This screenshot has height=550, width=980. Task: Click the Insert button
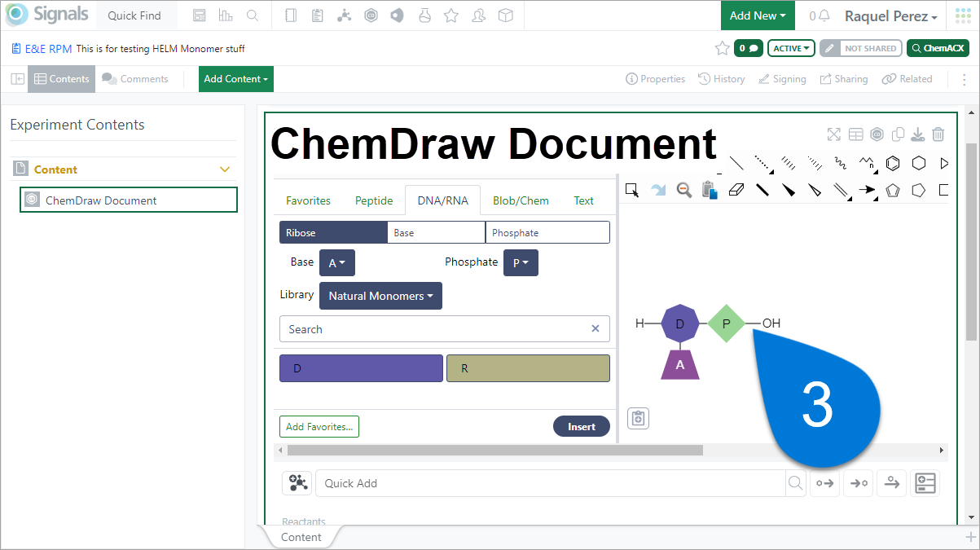[x=582, y=426]
